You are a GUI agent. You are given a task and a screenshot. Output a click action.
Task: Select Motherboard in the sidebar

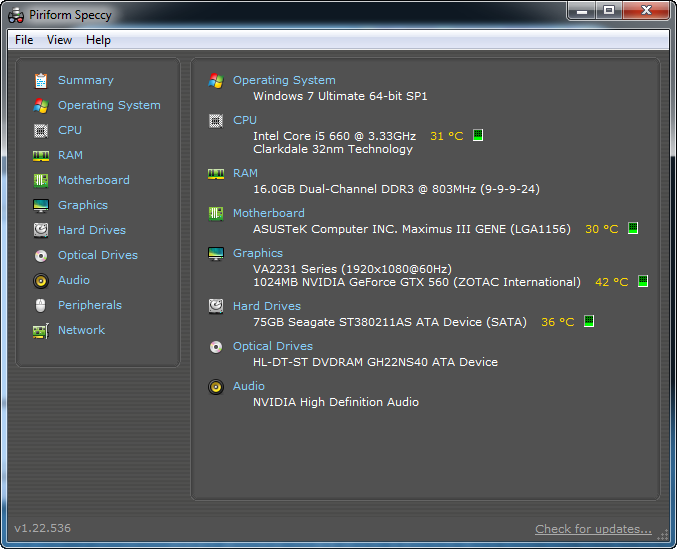click(x=94, y=180)
